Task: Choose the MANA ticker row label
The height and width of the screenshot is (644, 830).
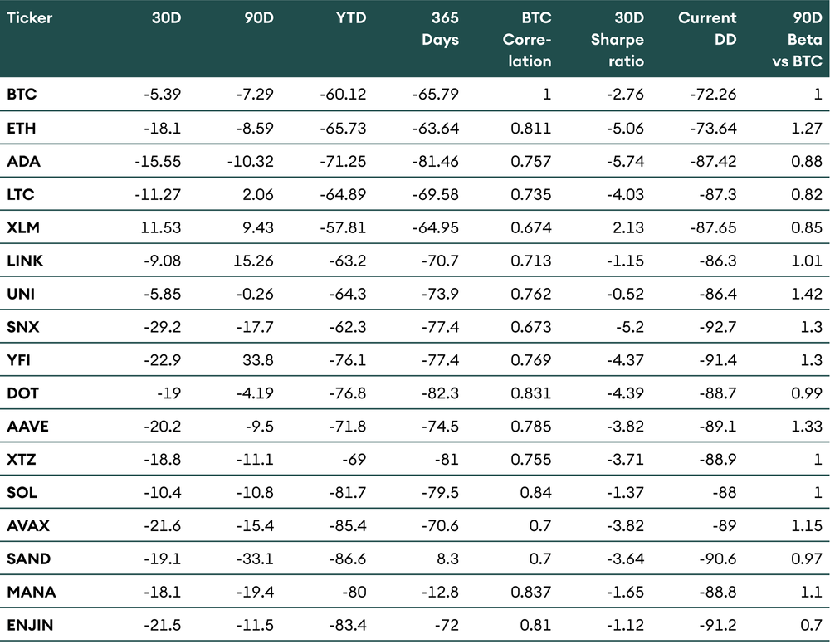Action: (29, 592)
